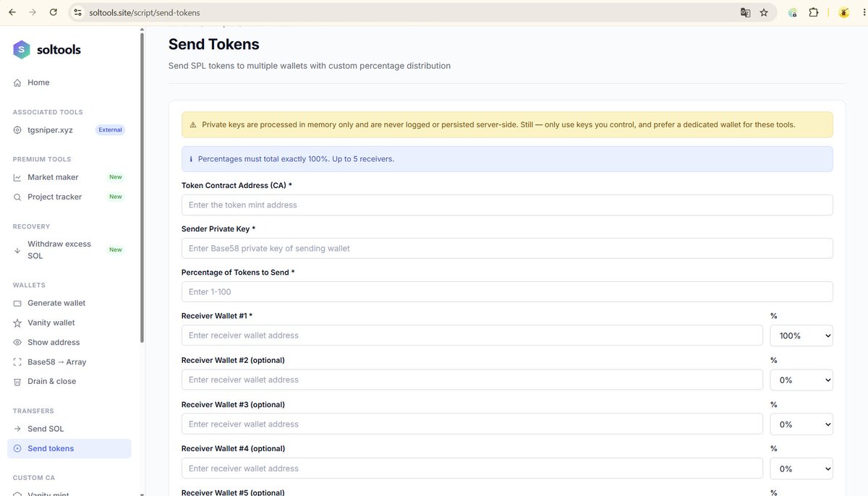Click the Base58 to Array brackets icon
The width and height of the screenshot is (868, 496).
click(17, 362)
